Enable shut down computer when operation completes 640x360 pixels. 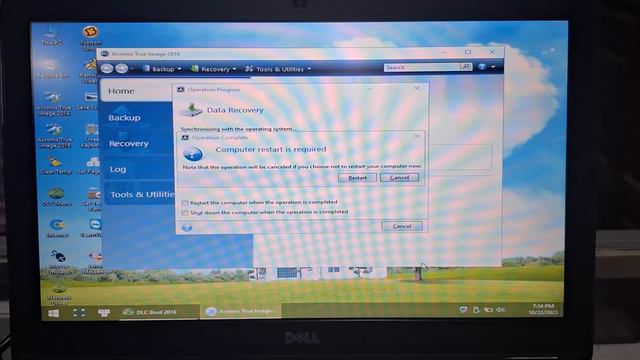[x=185, y=213]
